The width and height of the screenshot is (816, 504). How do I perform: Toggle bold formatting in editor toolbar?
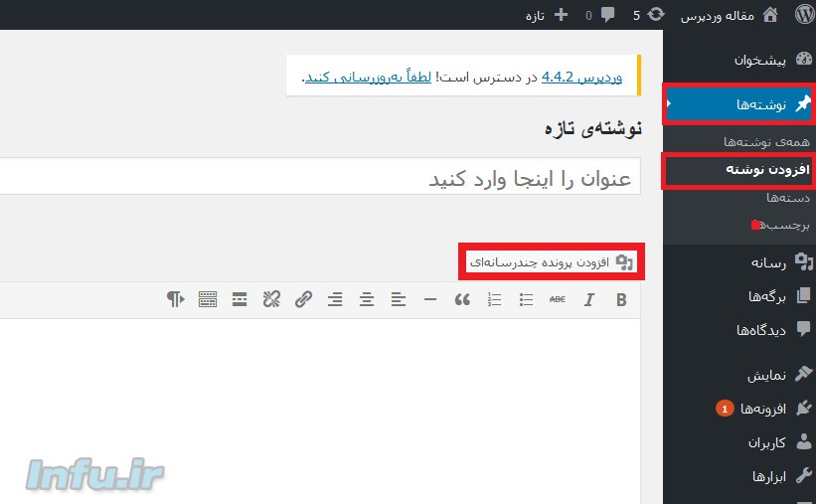621,299
